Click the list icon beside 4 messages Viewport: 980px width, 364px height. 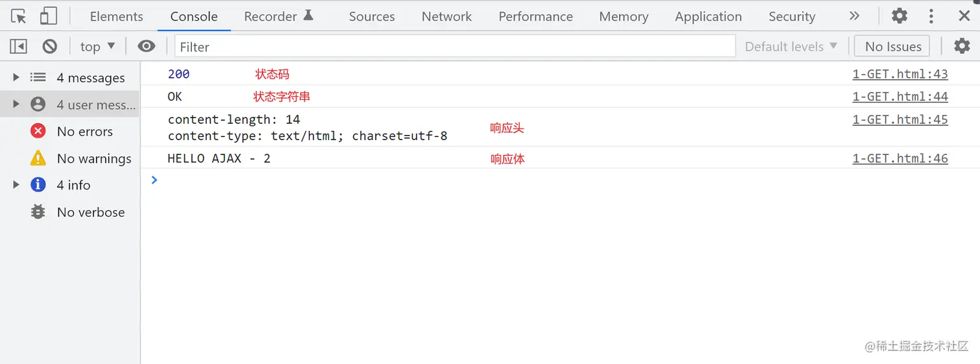(38, 77)
